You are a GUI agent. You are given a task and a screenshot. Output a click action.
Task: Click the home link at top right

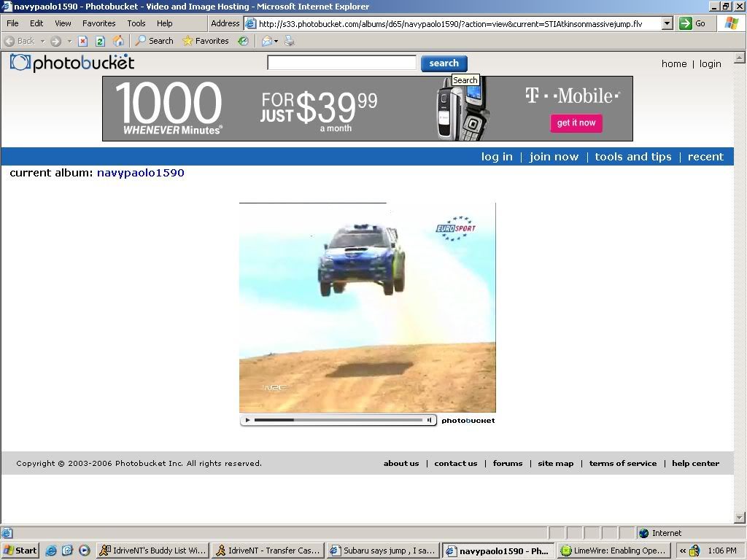click(674, 64)
